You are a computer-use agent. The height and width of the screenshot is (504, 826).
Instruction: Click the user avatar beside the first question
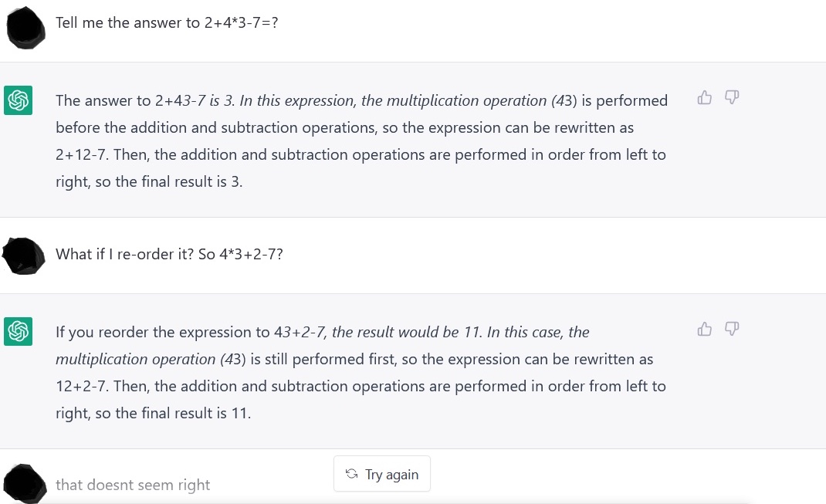coord(25,27)
